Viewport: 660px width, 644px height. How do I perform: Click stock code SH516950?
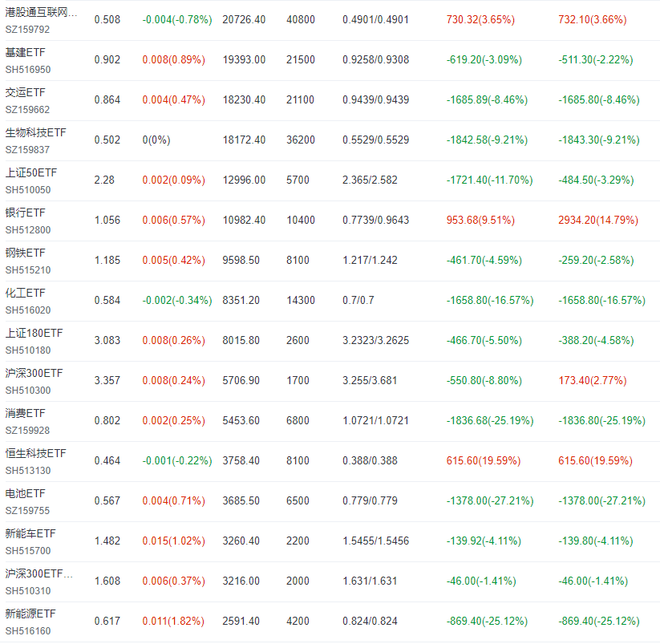[x=28, y=70]
